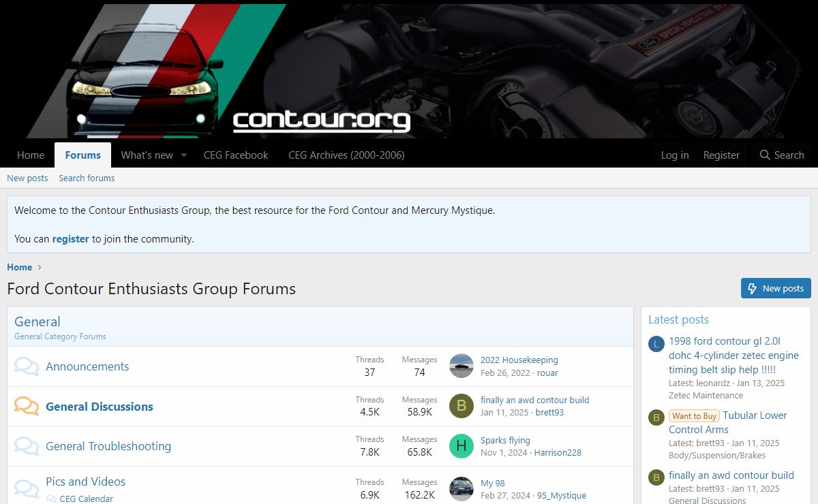Screen dimensions: 818x504
Task: Click the contour.org site logo
Action: pos(322,121)
